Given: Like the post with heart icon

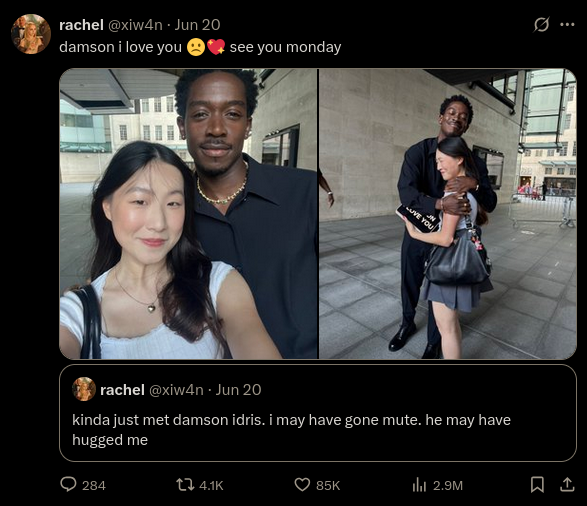Looking at the screenshot, I should 302,485.
